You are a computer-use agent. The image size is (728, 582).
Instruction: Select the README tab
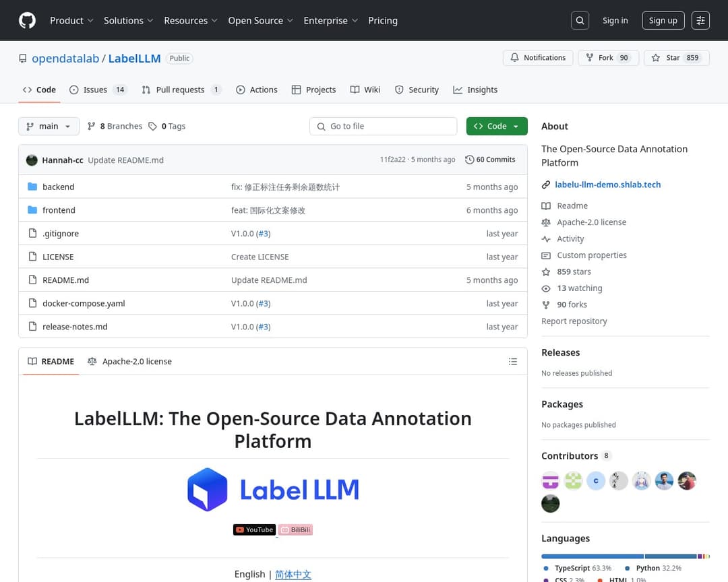pos(51,362)
